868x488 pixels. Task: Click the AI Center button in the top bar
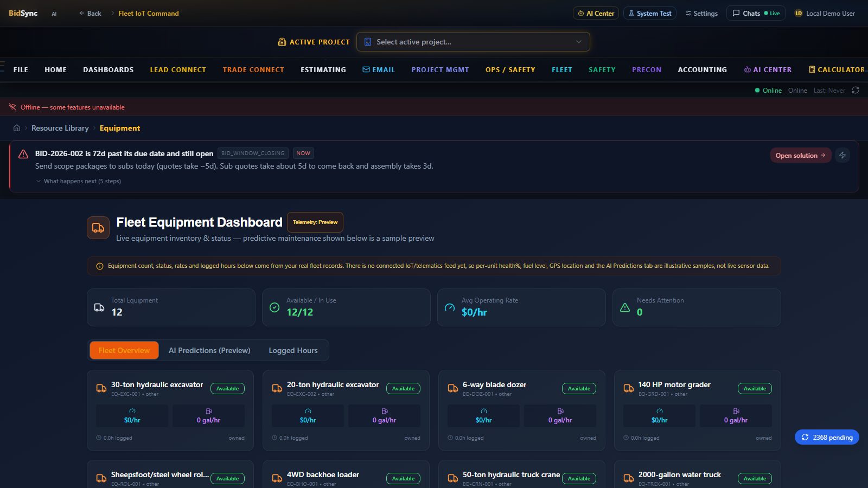596,13
